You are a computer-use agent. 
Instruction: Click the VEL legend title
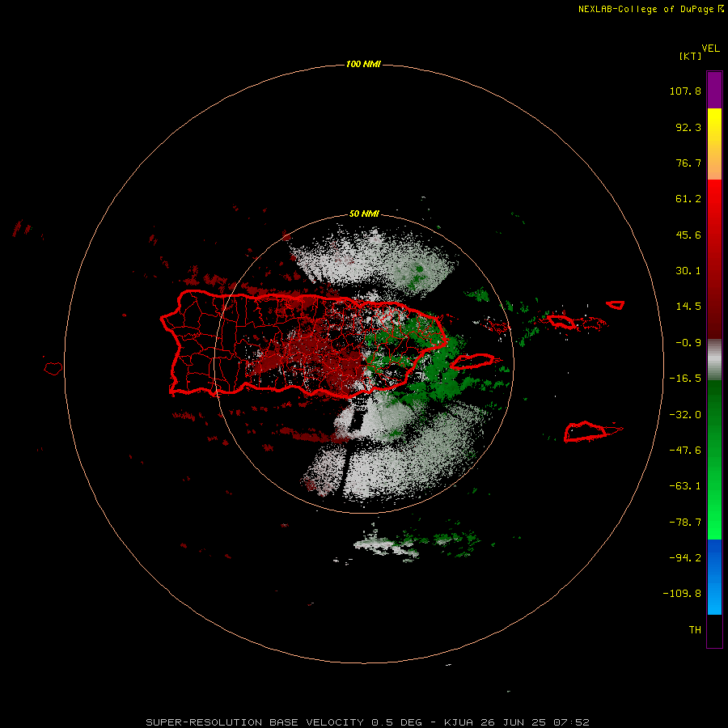710,48
